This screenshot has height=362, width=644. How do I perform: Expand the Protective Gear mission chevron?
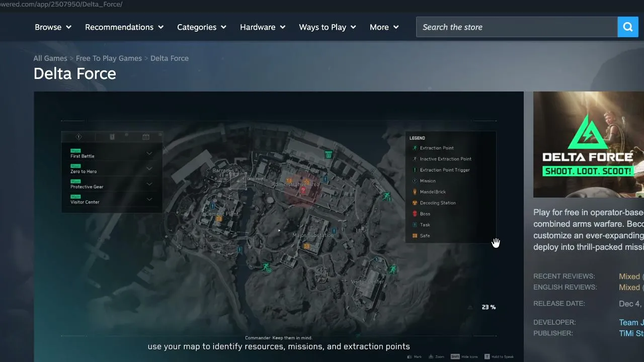(x=149, y=184)
